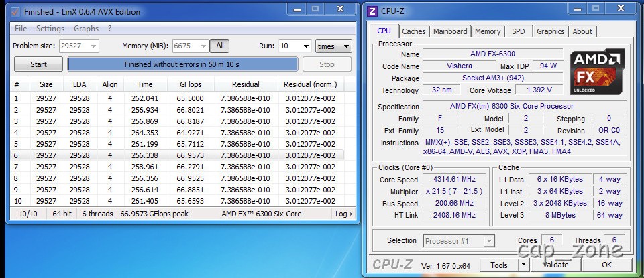Image resolution: width=644 pixels, height=278 pixels.
Task: Click the OK button in CPU-Z
Action: (606, 265)
